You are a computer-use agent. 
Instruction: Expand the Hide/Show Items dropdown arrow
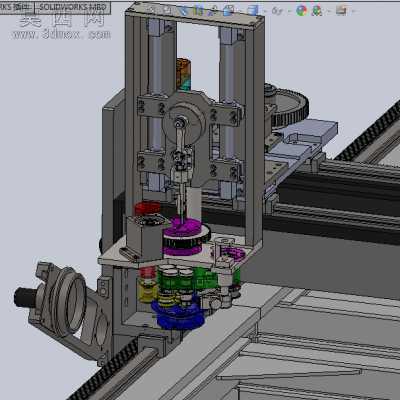coord(289,11)
